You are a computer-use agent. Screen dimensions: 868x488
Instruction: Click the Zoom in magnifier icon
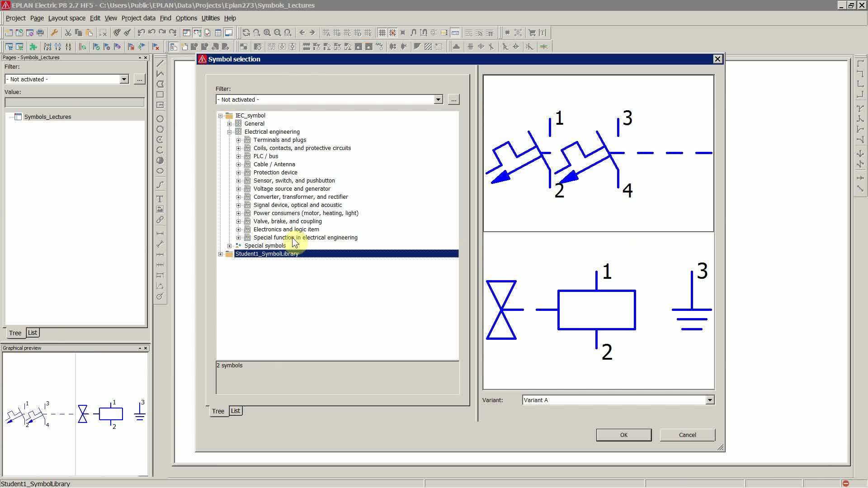[267, 33]
